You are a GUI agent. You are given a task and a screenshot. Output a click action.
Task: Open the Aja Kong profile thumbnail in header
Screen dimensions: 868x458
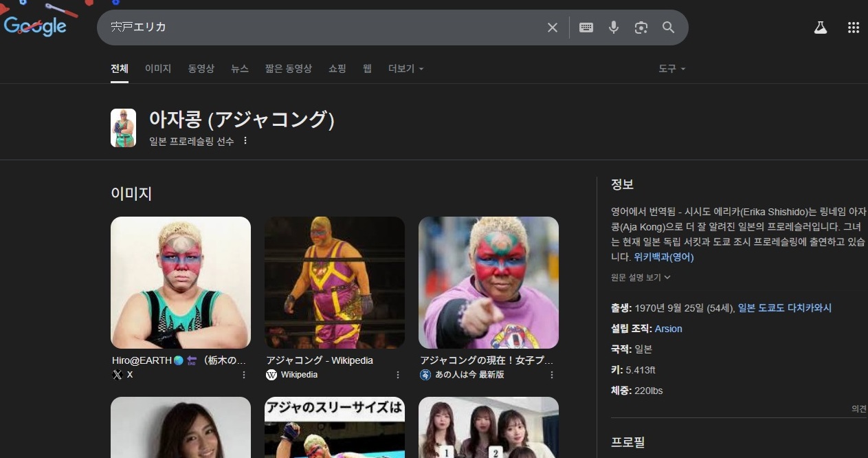click(123, 128)
